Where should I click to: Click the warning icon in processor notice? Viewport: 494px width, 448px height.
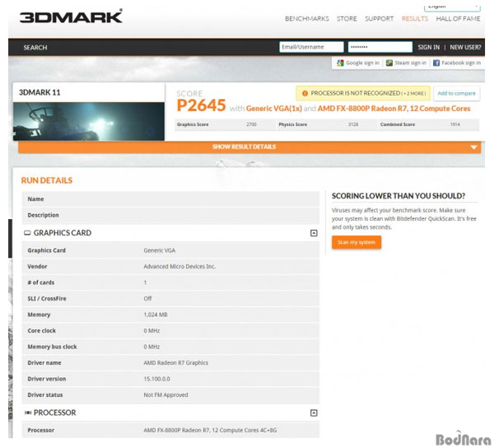[x=305, y=94]
